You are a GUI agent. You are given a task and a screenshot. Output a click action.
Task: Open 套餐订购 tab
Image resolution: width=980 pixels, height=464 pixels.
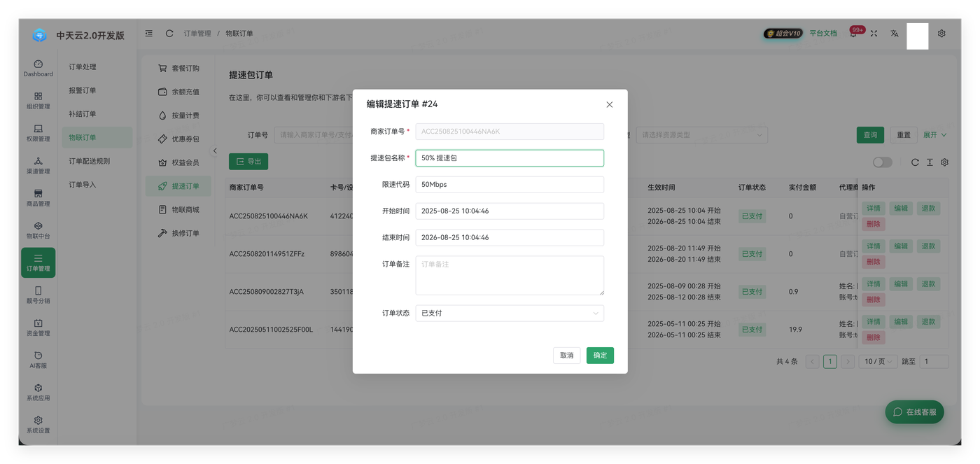pyautogui.click(x=178, y=69)
